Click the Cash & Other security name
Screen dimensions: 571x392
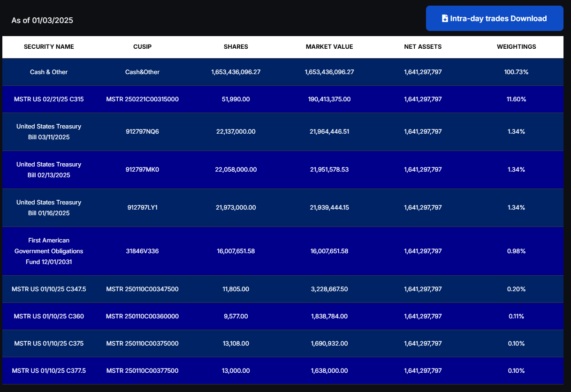click(49, 72)
